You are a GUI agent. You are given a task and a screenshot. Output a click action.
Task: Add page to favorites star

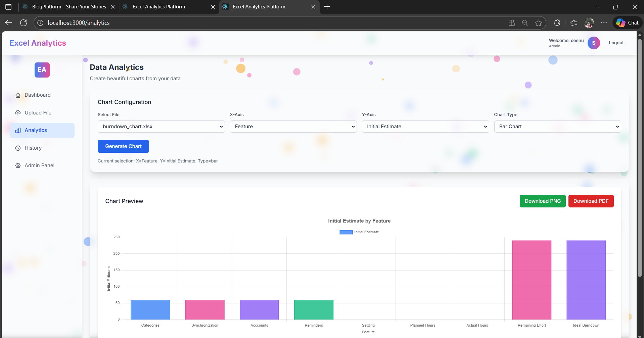pyautogui.click(x=539, y=23)
